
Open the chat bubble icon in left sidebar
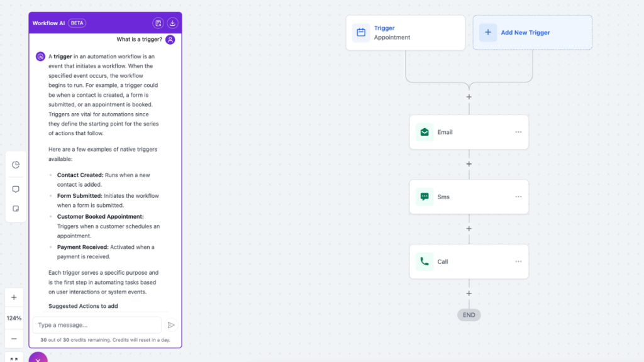coord(15,189)
